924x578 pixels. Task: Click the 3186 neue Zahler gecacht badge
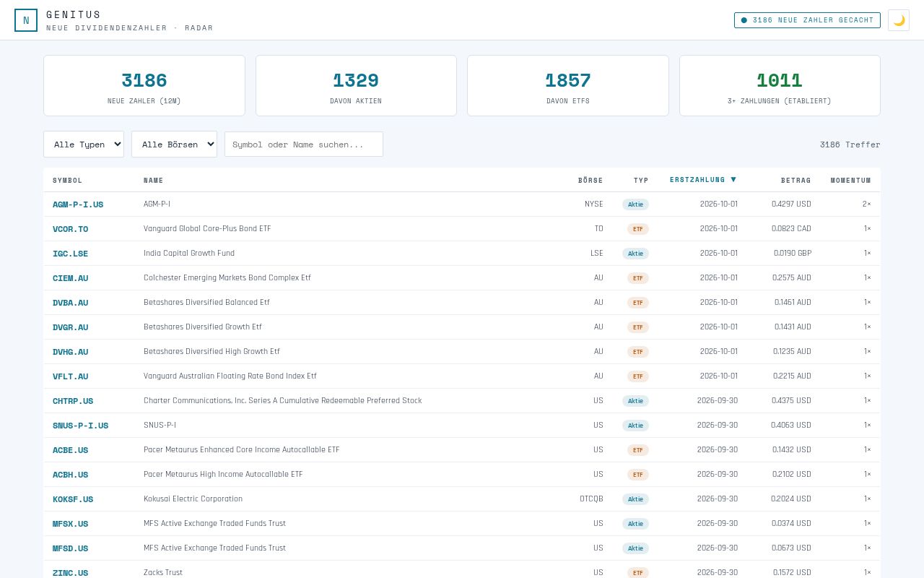[x=807, y=20]
